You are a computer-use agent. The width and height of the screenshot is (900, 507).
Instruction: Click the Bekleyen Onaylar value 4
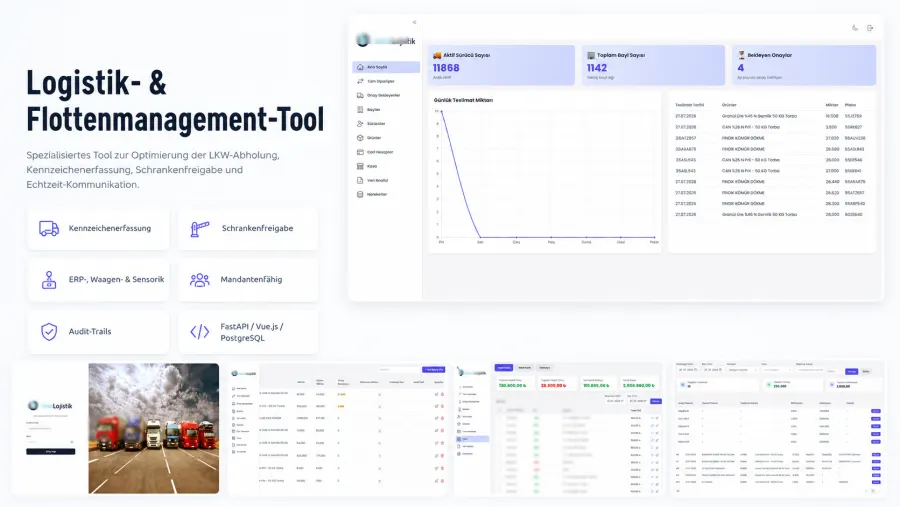[740, 68]
